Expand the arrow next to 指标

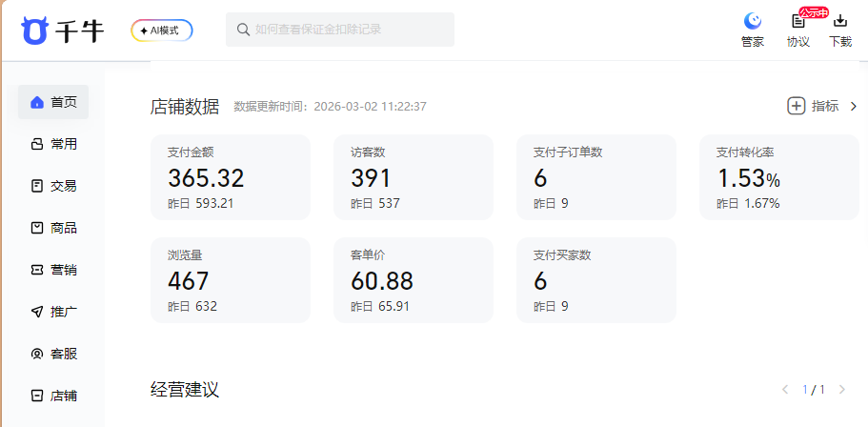[853, 106]
